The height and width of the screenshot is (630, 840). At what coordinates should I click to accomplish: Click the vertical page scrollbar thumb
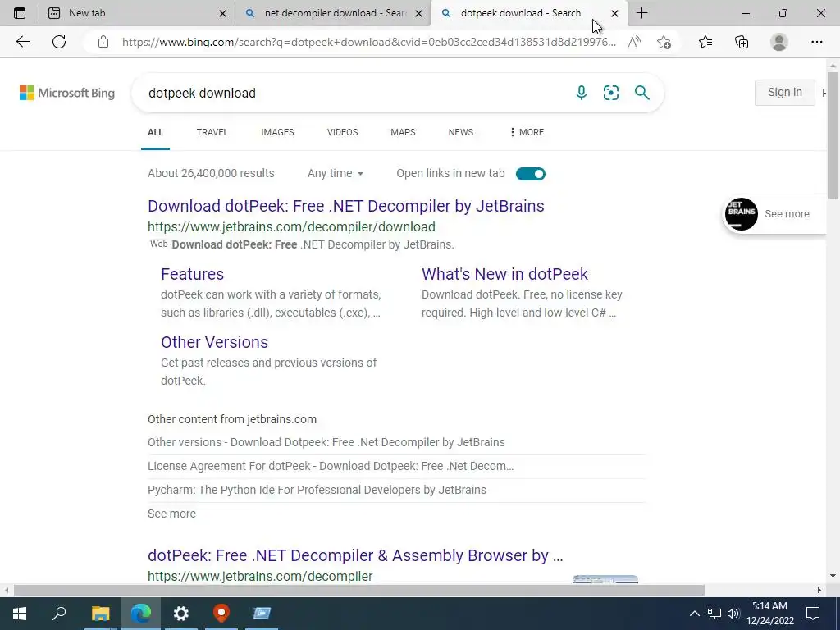833,135
